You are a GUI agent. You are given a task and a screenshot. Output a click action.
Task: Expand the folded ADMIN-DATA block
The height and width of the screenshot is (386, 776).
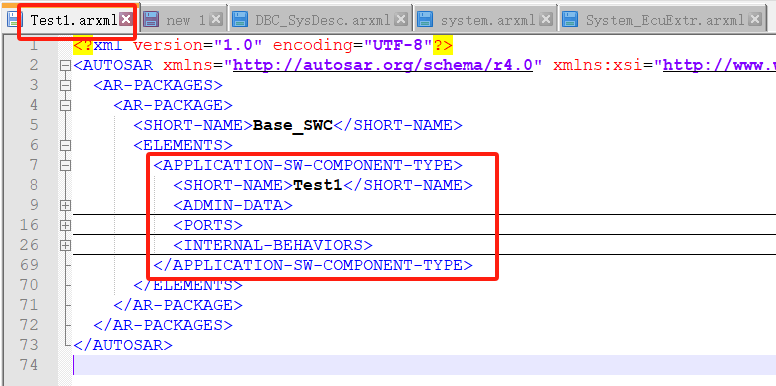click(x=65, y=205)
